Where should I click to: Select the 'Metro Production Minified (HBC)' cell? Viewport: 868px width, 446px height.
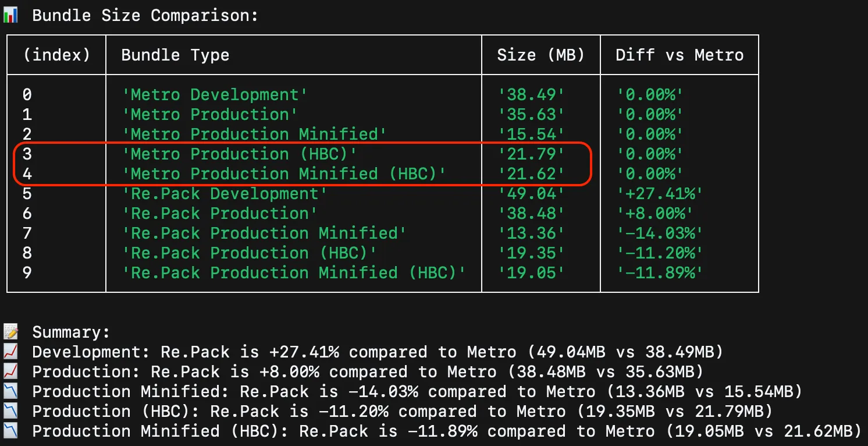(284, 174)
